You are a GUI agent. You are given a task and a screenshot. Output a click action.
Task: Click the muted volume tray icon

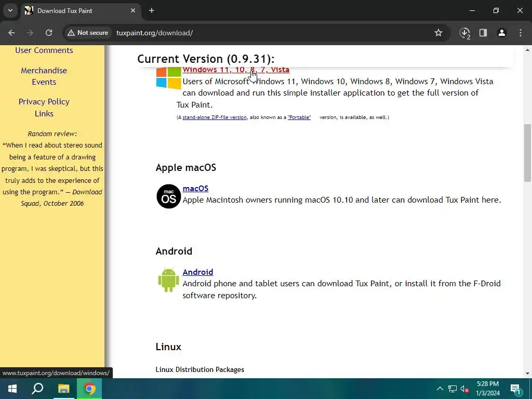[464, 389]
